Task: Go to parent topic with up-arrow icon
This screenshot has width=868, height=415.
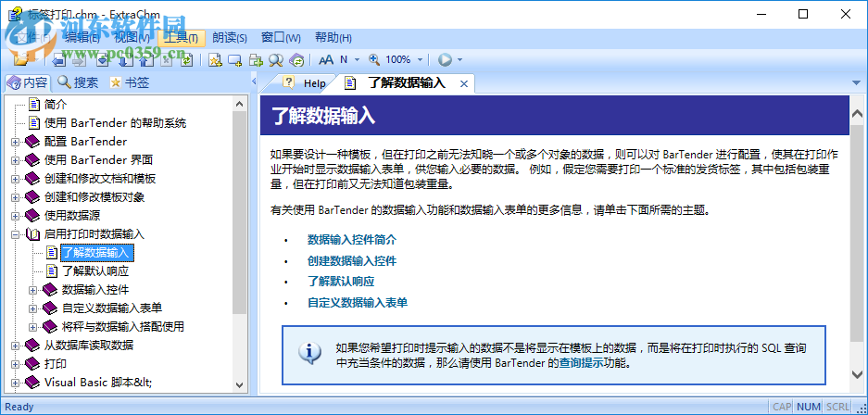Action: coord(146,60)
